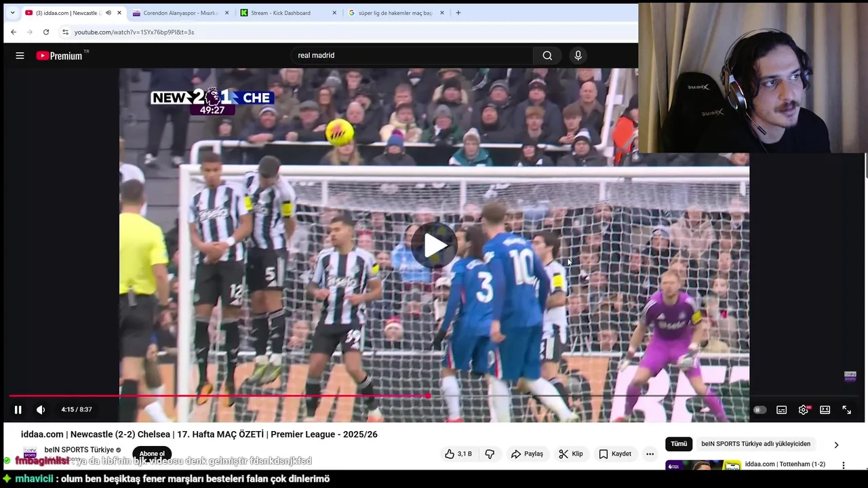The height and width of the screenshot is (488, 868).
Task: Share the video via Paylaş button
Action: (x=527, y=454)
